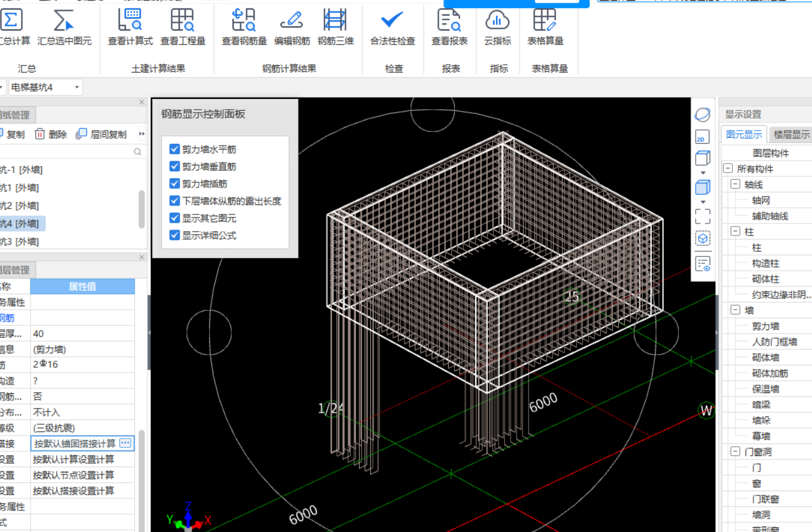This screenshot has height=532, width=812.
Task: Open 查看钢筋量 tool
Action: [x=244, y=28]
